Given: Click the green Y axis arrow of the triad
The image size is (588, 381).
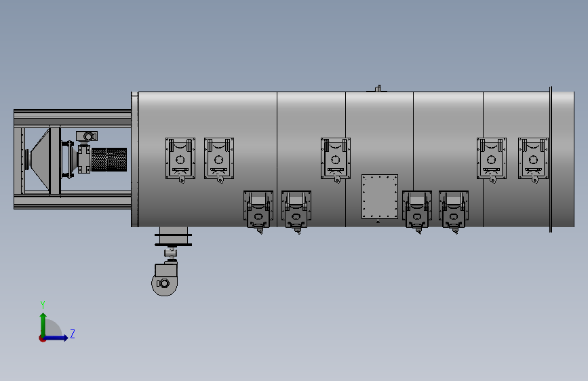Looking at the screenshot, I should (x=43, y=324).
